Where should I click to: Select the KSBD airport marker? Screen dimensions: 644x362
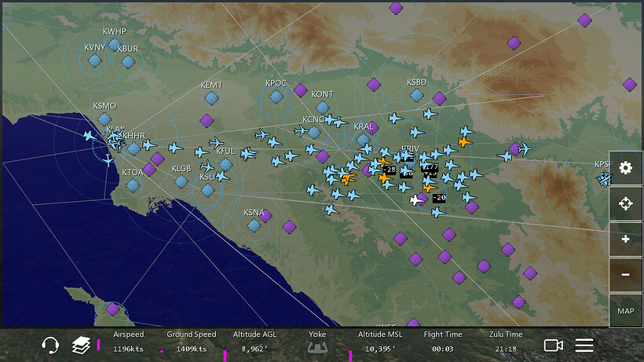(x=416, y=95)
